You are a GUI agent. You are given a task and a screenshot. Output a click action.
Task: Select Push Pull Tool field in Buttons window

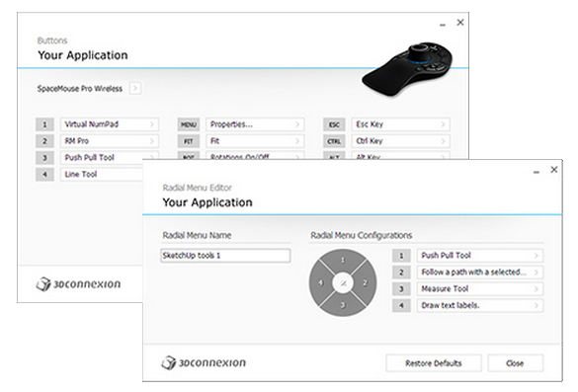[110, 158]
